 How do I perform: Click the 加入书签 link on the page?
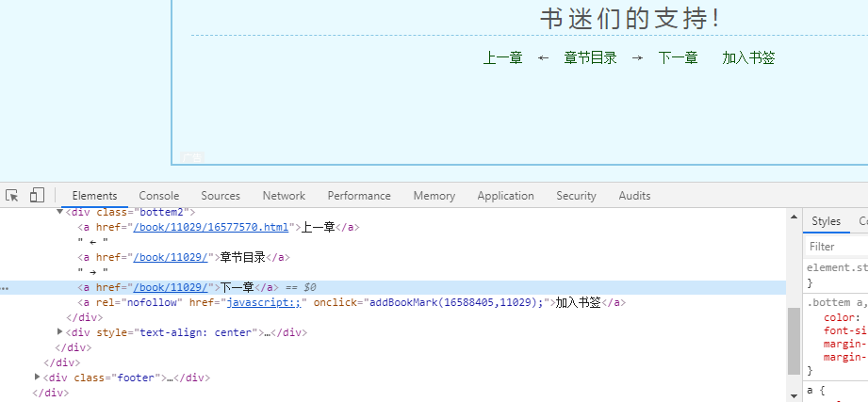(x=748, y=57)
